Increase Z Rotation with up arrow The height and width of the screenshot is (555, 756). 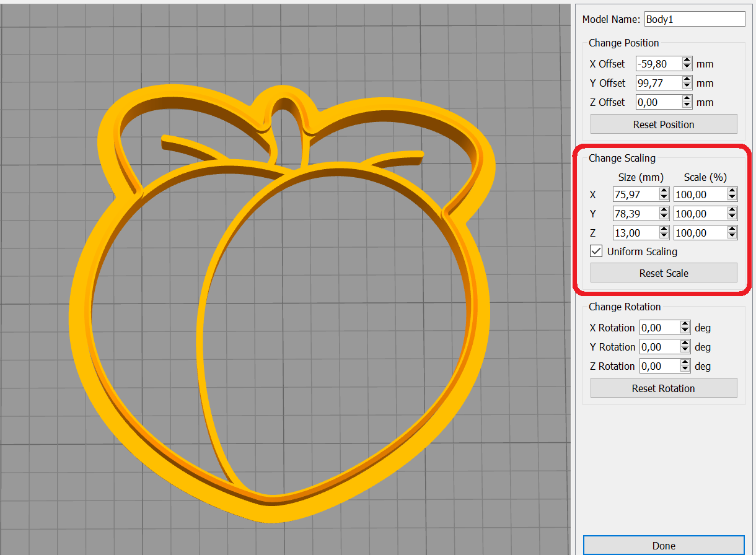[685, 363]
